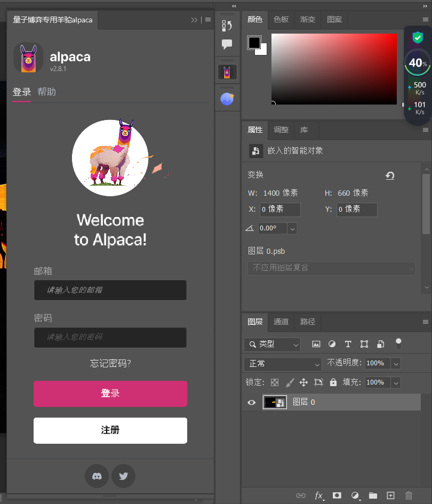Screen dimensions: 432x504
Task: Click the alpaca logo in the plugin header
Action: tap(29, 58)
